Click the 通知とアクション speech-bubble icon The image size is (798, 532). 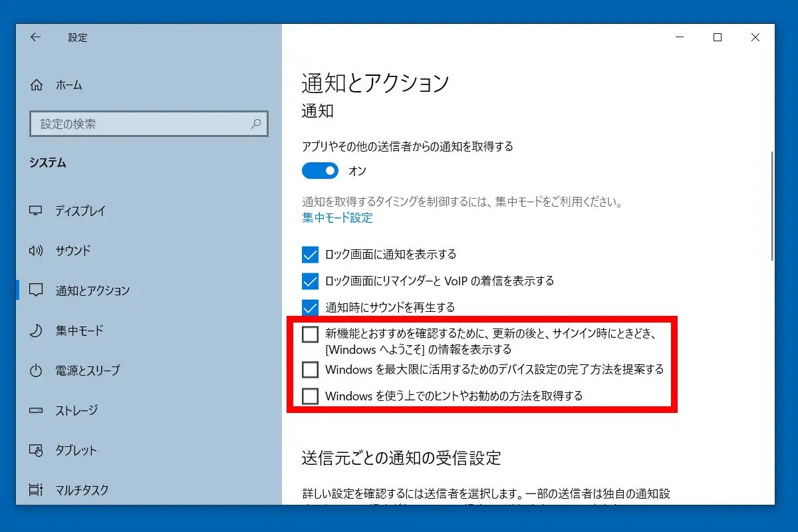click(x=36, y=291)
